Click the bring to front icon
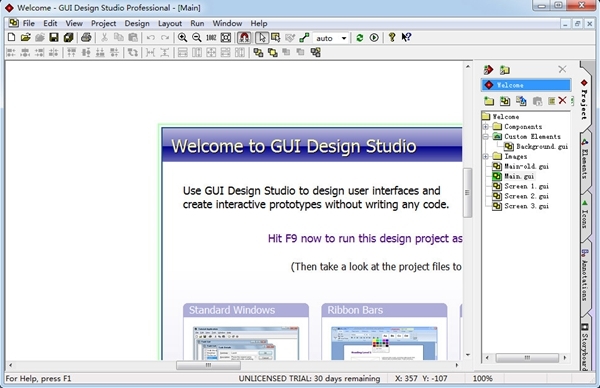 (x=258, y=52)
